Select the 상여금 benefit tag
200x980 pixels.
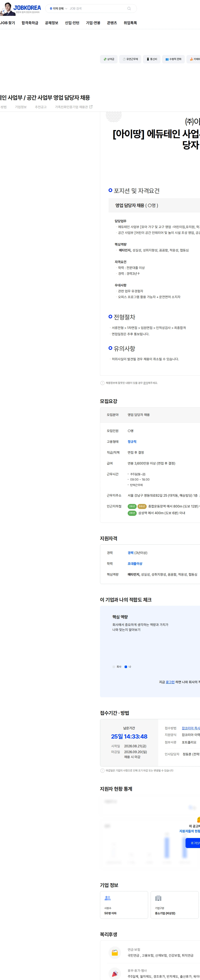[x=109, y=59]
